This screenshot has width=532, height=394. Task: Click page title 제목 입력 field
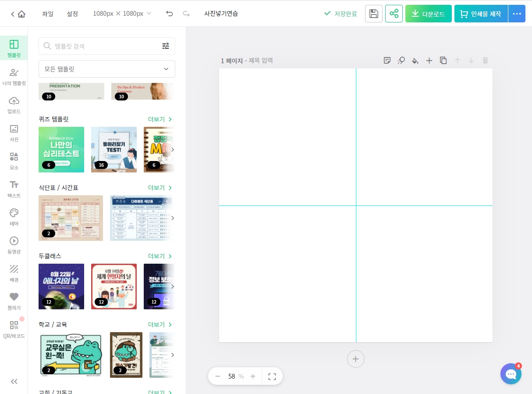click(261, 61)
